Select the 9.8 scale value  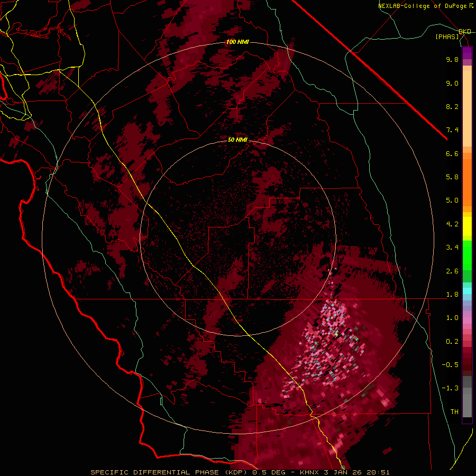point(452,59)
